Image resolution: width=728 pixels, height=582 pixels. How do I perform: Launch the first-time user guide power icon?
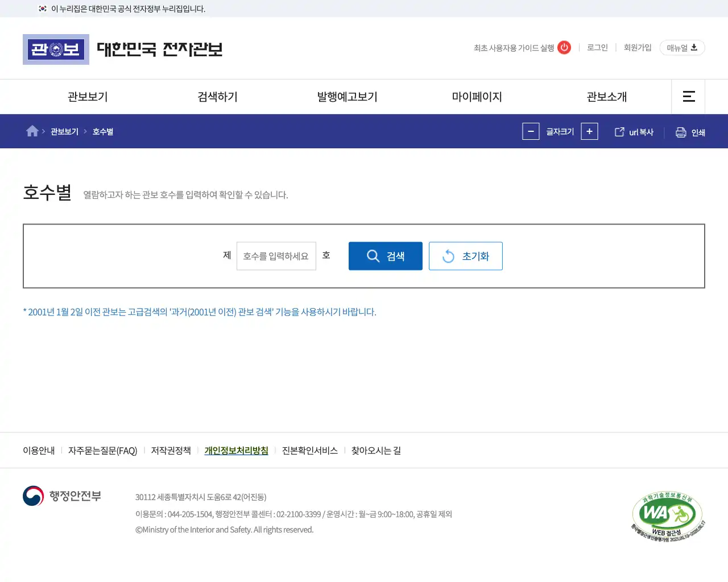(564, 48)
